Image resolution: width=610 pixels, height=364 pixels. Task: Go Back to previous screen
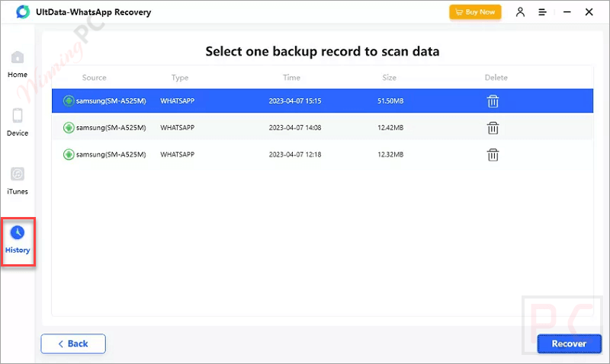point(73,343)
